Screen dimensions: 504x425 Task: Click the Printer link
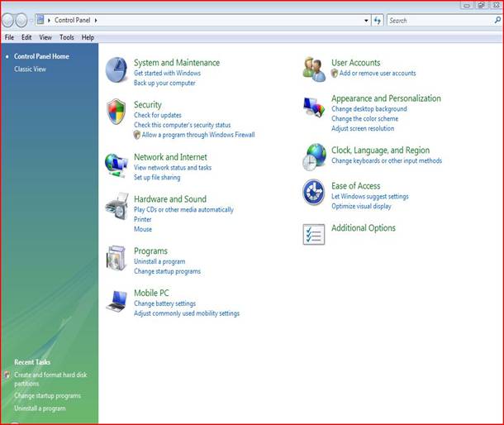click(142, 219)
